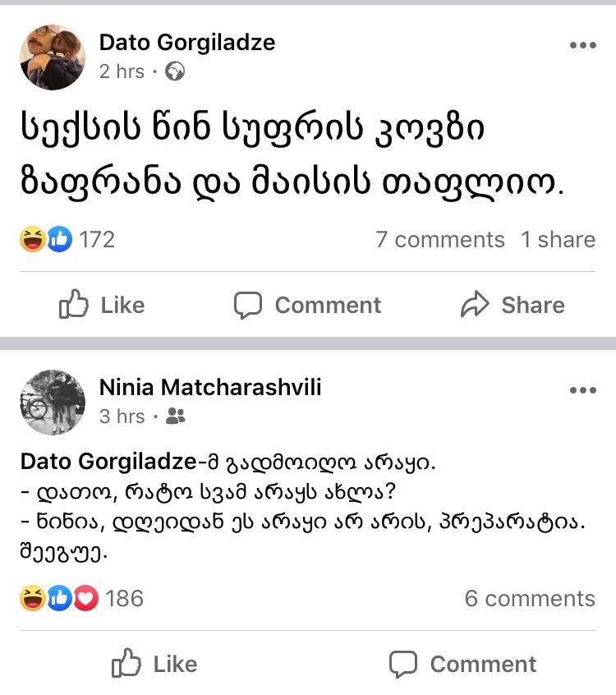Open options menu on Dato Gorgiladze's post
Viewport: 616px width, 695px height.
click(x=582, y=45)
